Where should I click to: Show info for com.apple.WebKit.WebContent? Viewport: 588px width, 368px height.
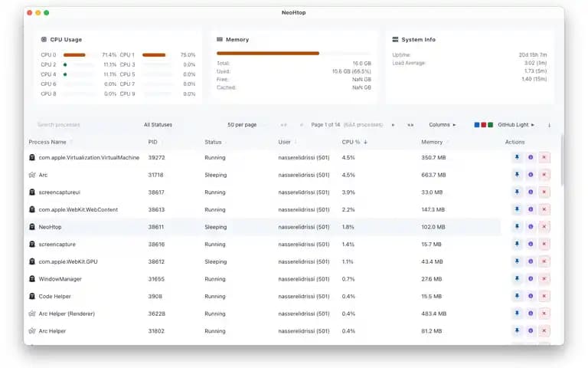coord(531,209)
